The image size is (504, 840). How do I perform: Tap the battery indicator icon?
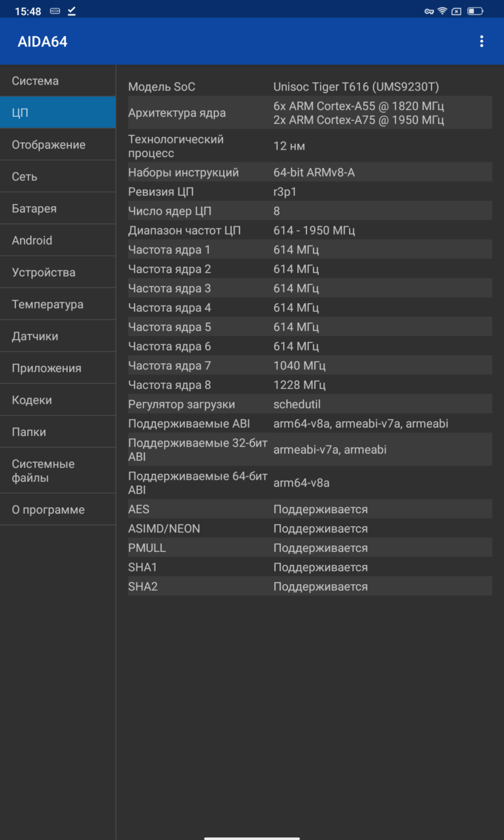475,11
